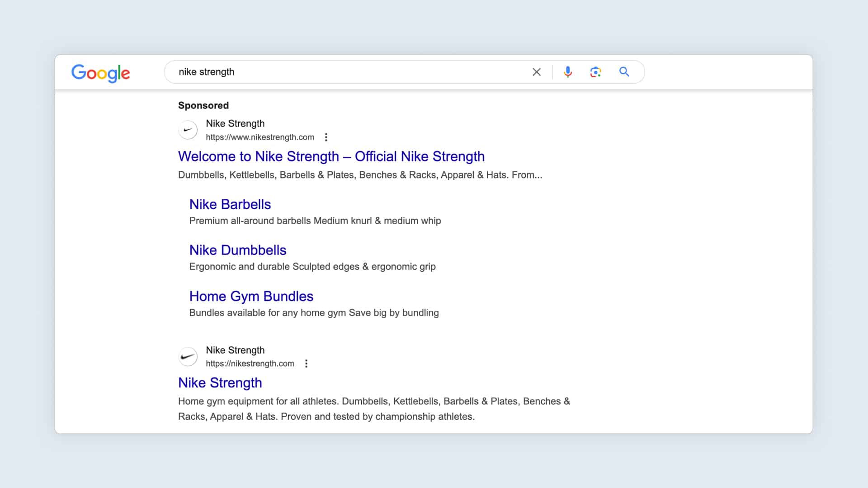The image size is (868, 488).
Task: Open Google Lens image search icon
Action: click(595, 72)
